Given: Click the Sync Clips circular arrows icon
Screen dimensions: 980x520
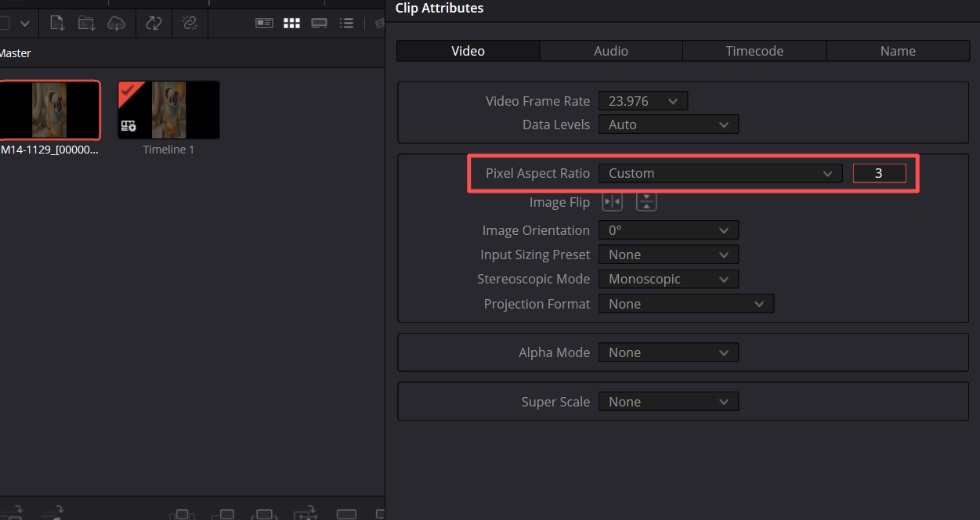Looking at the screenshot, I should (x=154, y=23).
